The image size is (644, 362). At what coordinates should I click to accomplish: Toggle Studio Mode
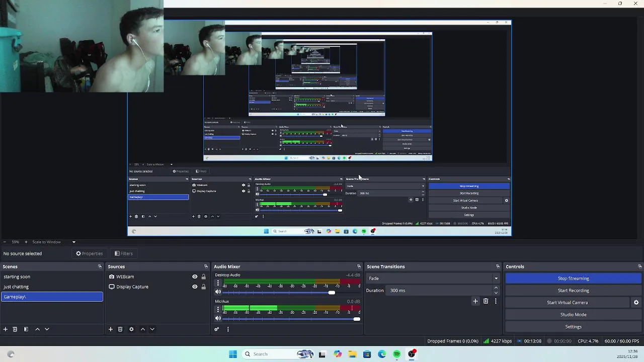coord(573,315)
